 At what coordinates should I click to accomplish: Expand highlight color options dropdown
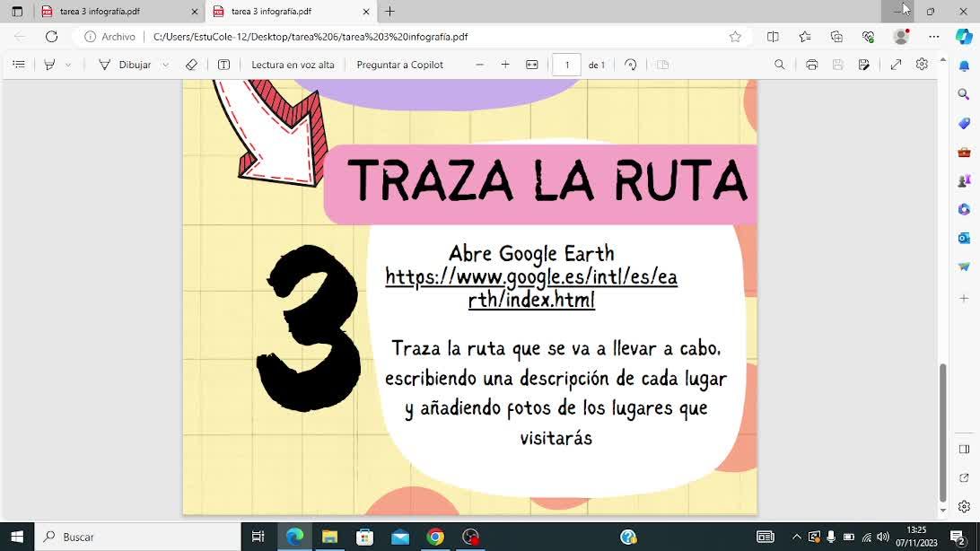(x=68, y=65)
